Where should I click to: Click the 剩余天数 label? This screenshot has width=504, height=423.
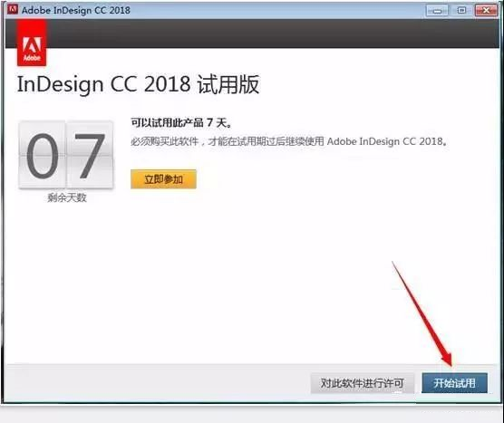(x=67, y=197)
